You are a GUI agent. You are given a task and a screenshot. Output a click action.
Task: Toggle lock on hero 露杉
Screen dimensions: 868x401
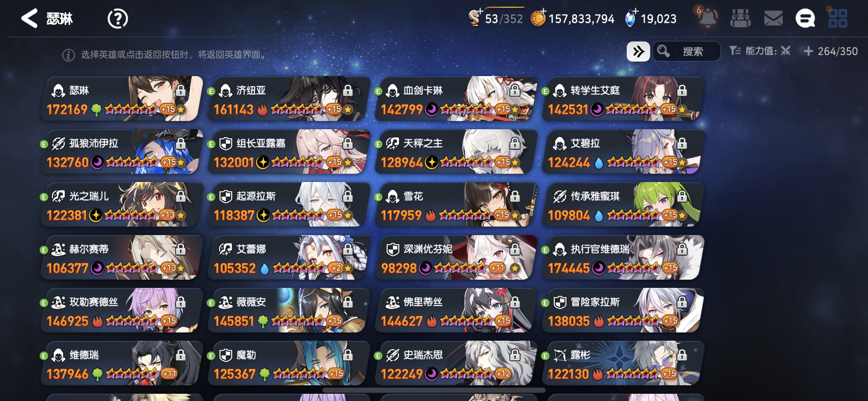pos(682,355)
